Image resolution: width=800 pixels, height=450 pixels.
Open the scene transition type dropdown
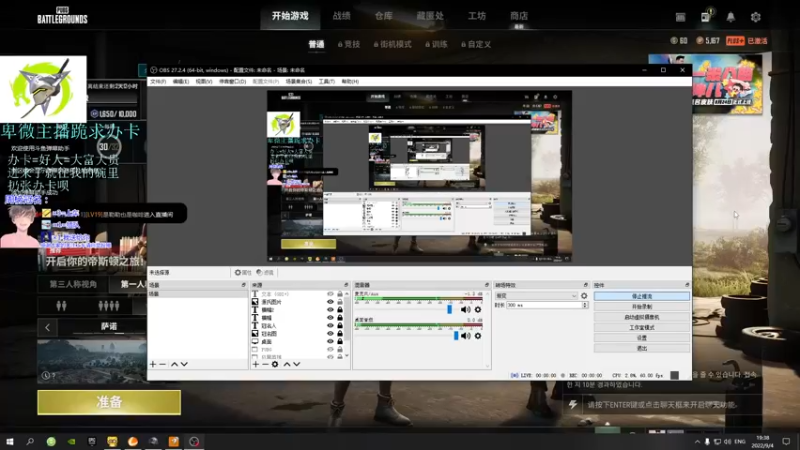[x=536, y=296]
